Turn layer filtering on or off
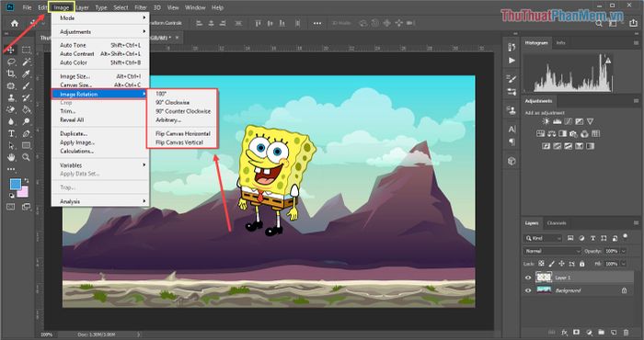 point(625,236)
